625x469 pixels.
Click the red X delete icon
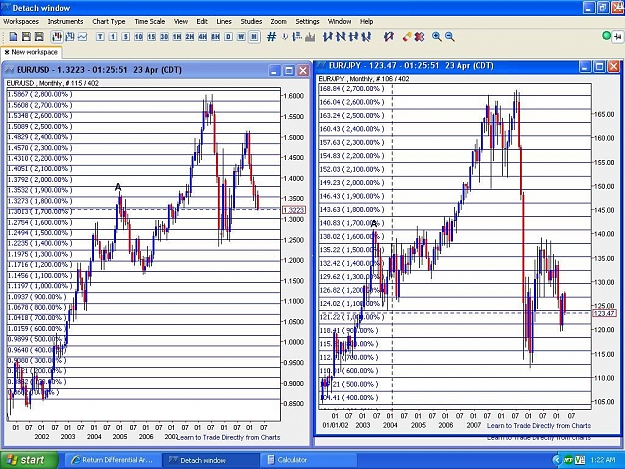[x=419, y=37]
